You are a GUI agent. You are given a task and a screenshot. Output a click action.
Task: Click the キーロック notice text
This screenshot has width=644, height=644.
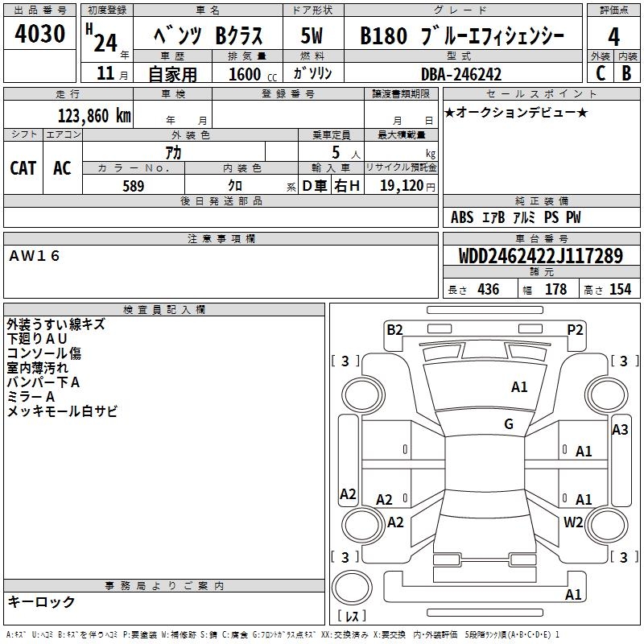tap(42, 602)
